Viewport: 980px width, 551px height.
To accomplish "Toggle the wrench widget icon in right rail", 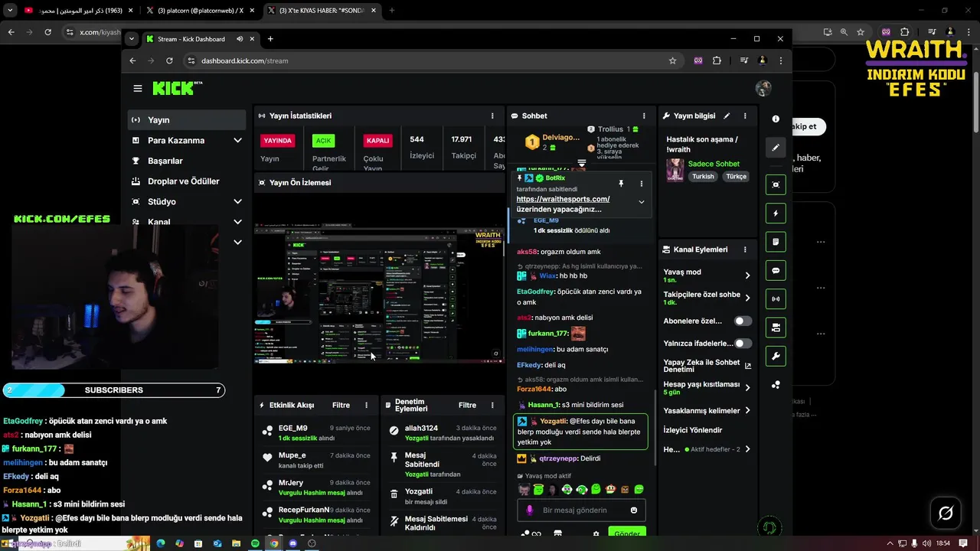I will tap(776, 356).
